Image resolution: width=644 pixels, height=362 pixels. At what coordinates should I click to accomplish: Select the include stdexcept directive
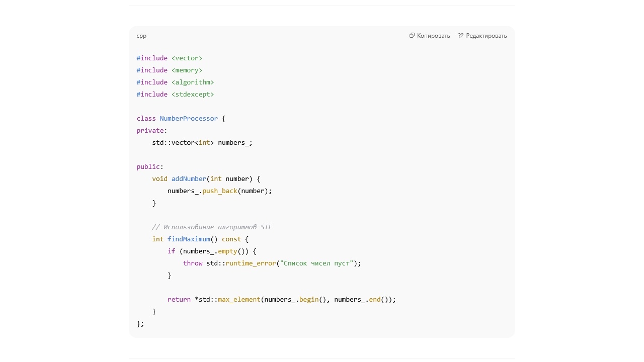(175, 94)
